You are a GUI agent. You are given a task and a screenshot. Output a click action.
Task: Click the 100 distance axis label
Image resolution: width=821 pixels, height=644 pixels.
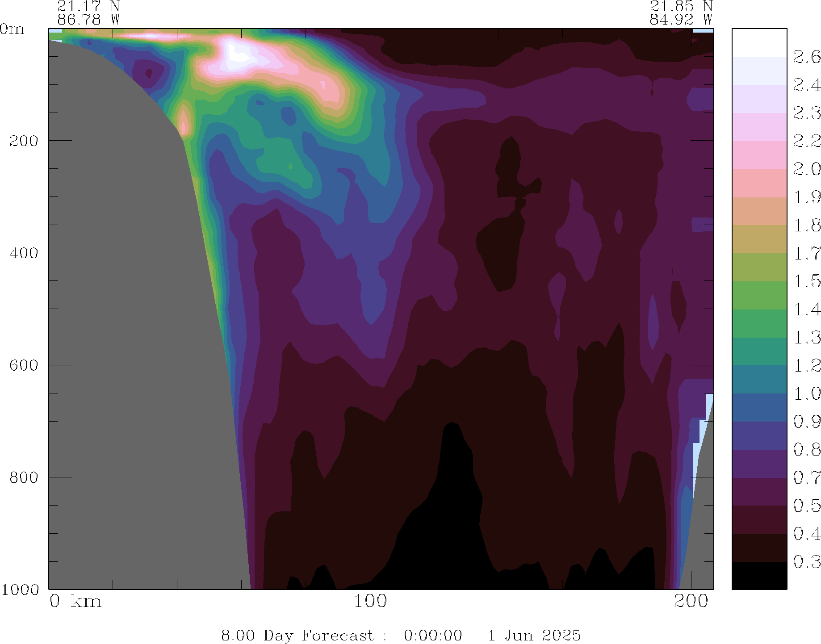coord(370,602)
